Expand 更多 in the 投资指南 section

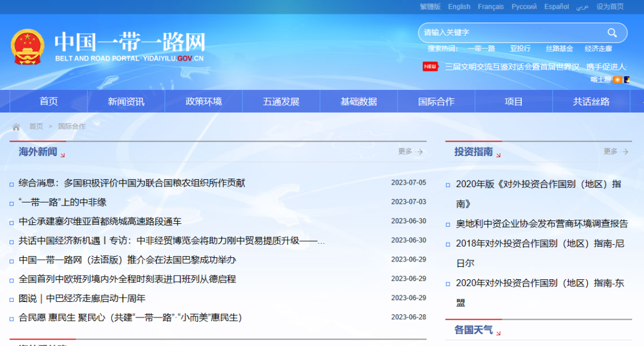pos(615,152)
